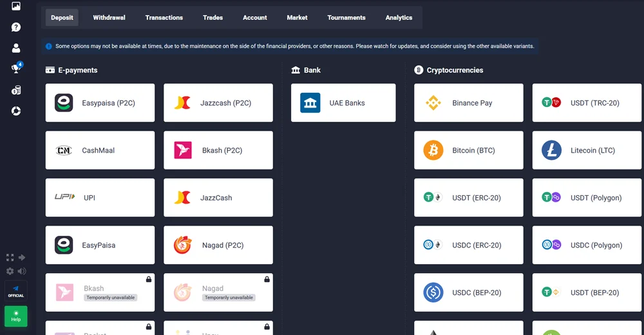This screenshot has height=335, width=644.
Task: Open the Market tab
Action: pyautogui.click(x=297, y=17)
